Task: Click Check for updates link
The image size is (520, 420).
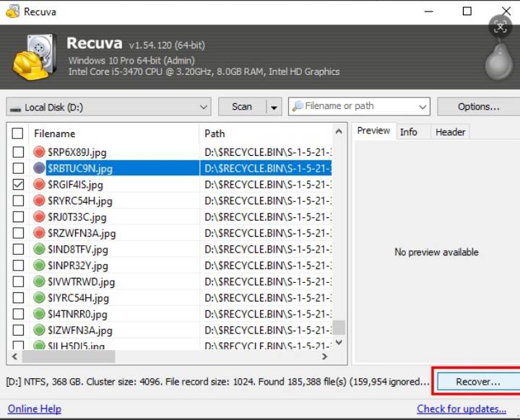Action: [461, 408]
